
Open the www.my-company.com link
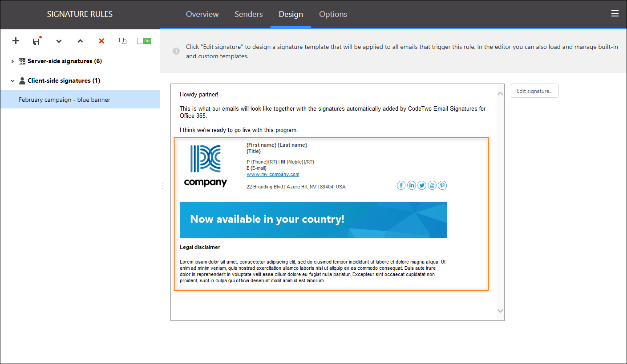(x=272, y=174)
